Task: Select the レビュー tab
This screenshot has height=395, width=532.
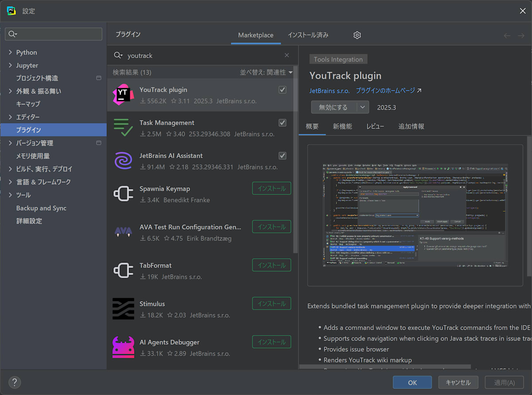Action: pyautogui.click(x=375, y=126)
